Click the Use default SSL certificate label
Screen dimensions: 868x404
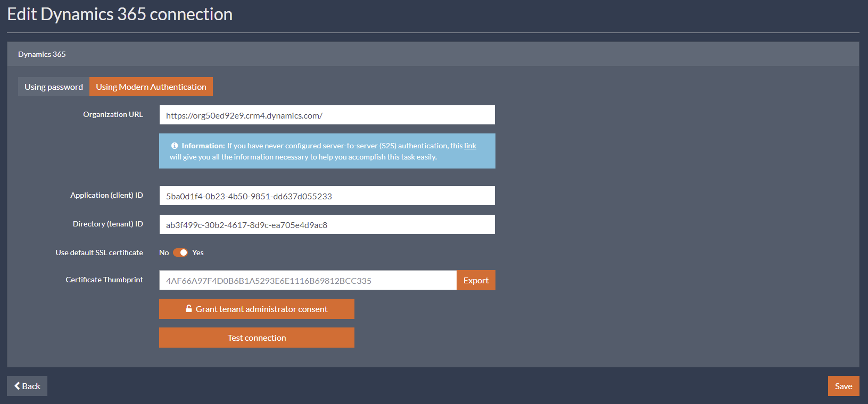(x=99, y=252)
